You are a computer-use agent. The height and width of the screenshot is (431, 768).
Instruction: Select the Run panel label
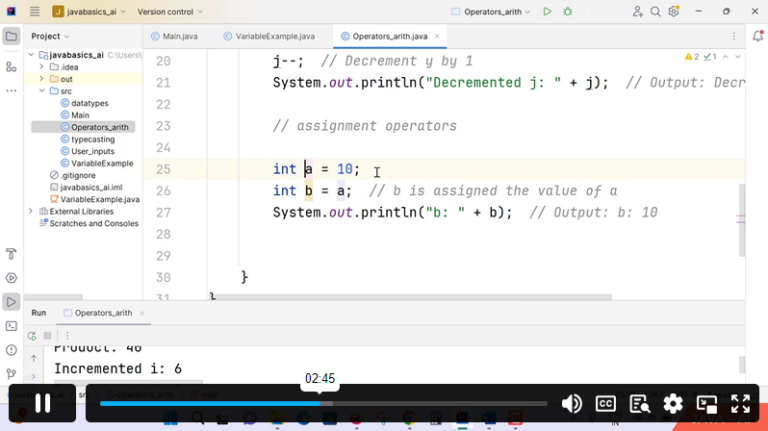[x=39, y=313]
